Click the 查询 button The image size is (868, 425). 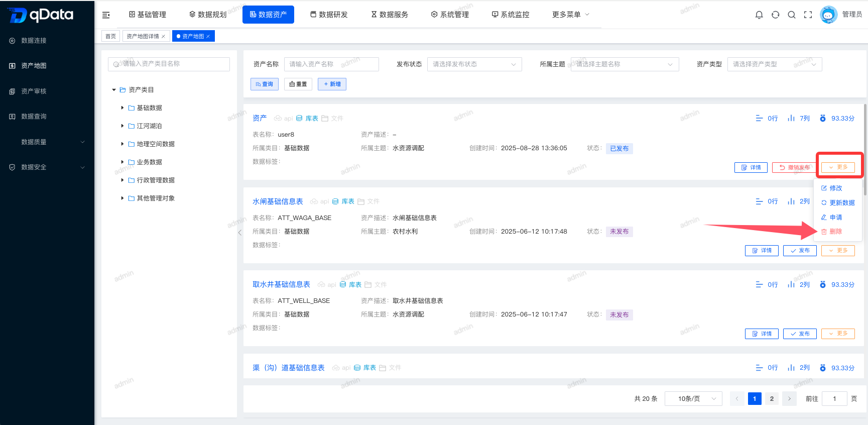point(265,84)
